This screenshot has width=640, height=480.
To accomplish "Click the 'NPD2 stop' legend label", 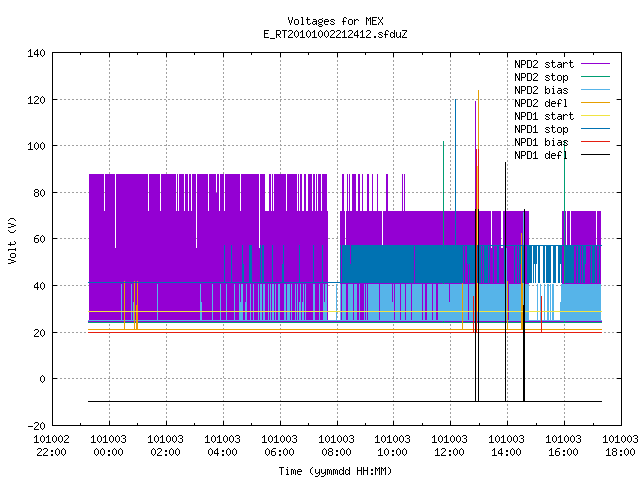I will click(x=541, y=77).
